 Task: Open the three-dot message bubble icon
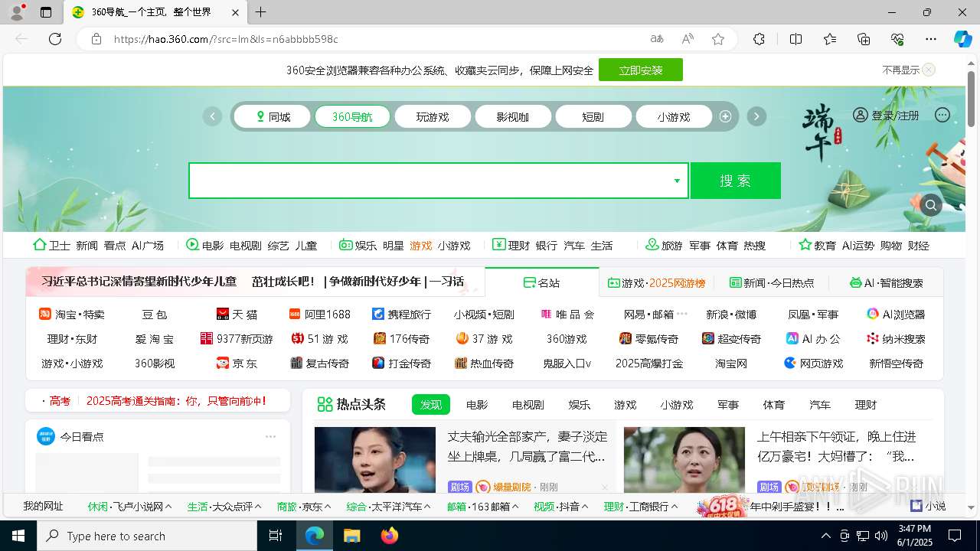942,115
